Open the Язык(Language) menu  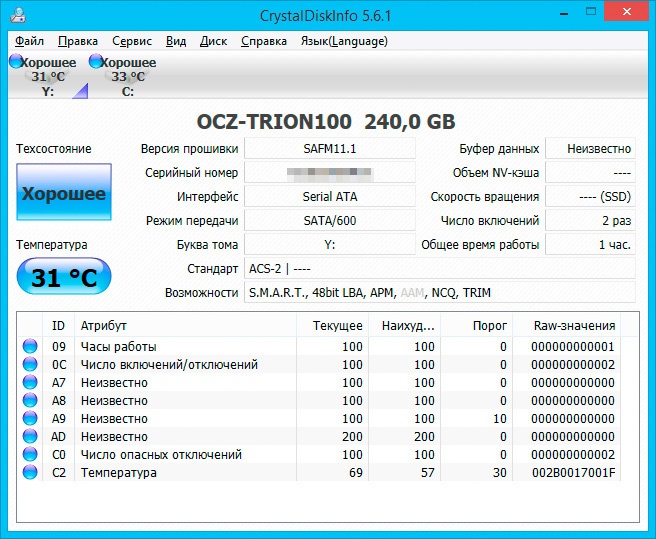pos(344,41)
